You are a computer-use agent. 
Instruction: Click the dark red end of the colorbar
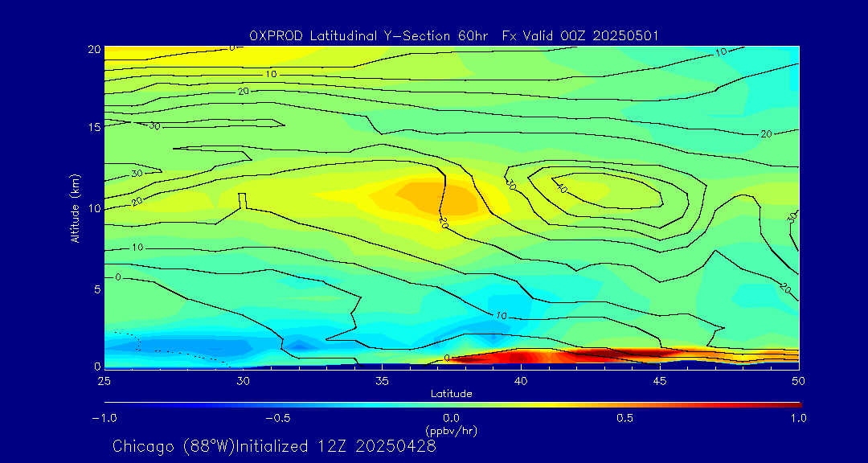(x=792, y=405)
